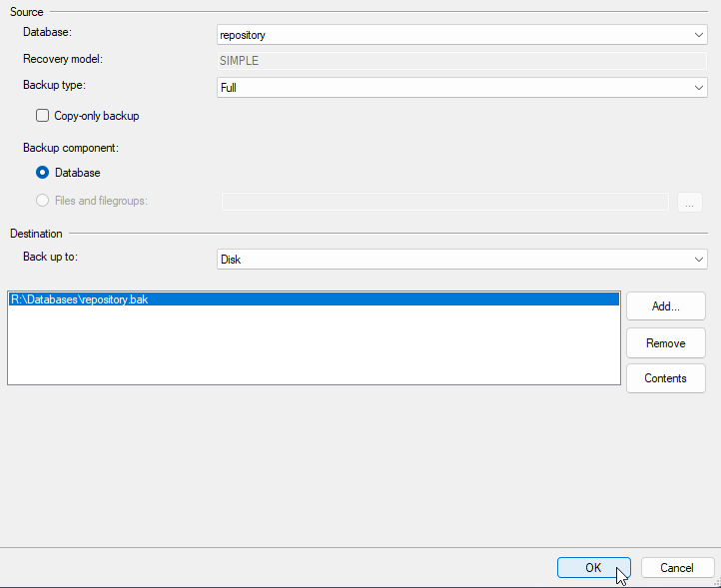The width and height of the screenshot is (721, 588).
Task: Click Remove to delete the backup destination
Action: tap(665, 342)
